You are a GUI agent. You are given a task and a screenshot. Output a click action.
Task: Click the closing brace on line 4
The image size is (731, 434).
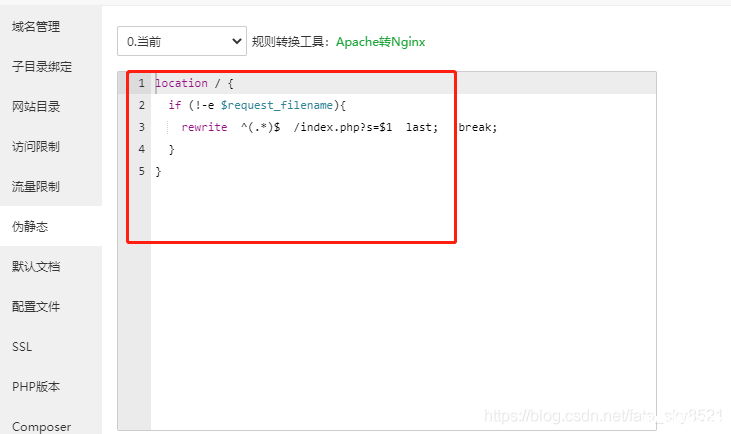click(171, 149)
